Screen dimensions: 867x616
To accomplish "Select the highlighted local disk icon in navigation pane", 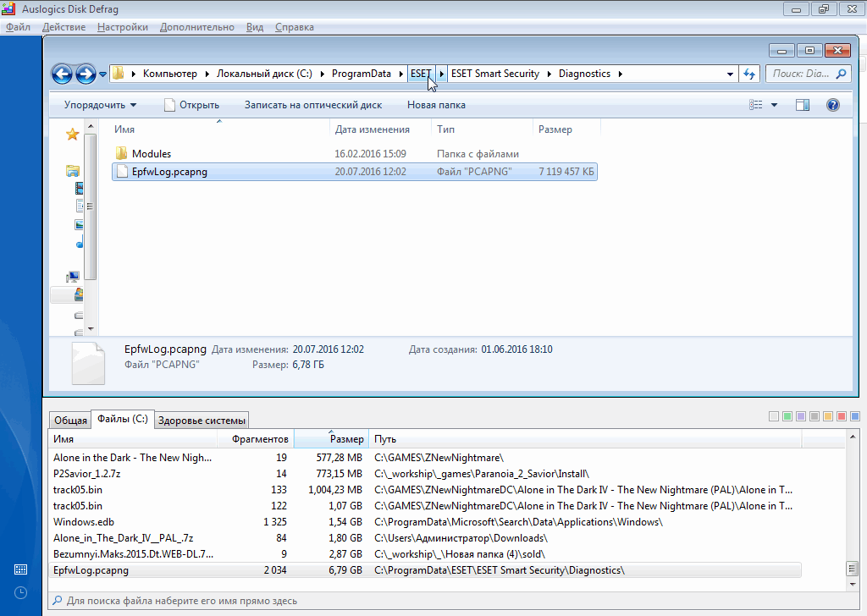I will coord(79,294).
